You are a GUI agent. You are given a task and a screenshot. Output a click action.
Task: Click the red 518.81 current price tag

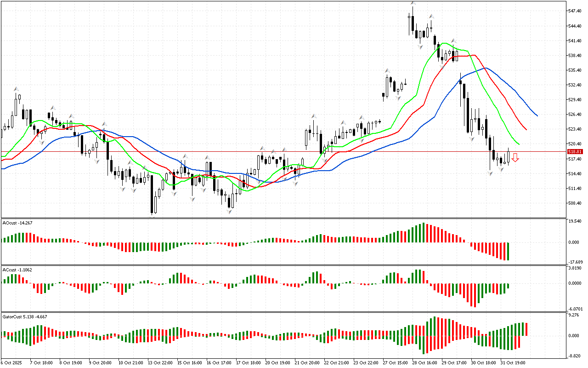(575, 151)
